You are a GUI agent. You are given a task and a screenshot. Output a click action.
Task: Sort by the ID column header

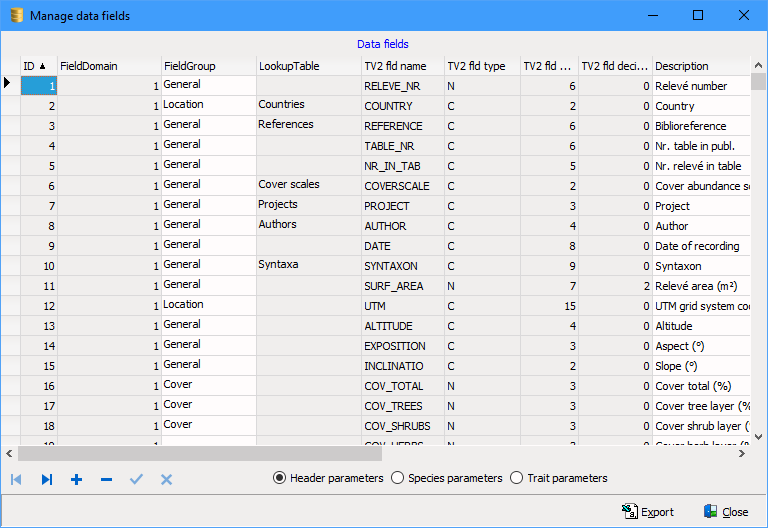[x=38, y=66]
